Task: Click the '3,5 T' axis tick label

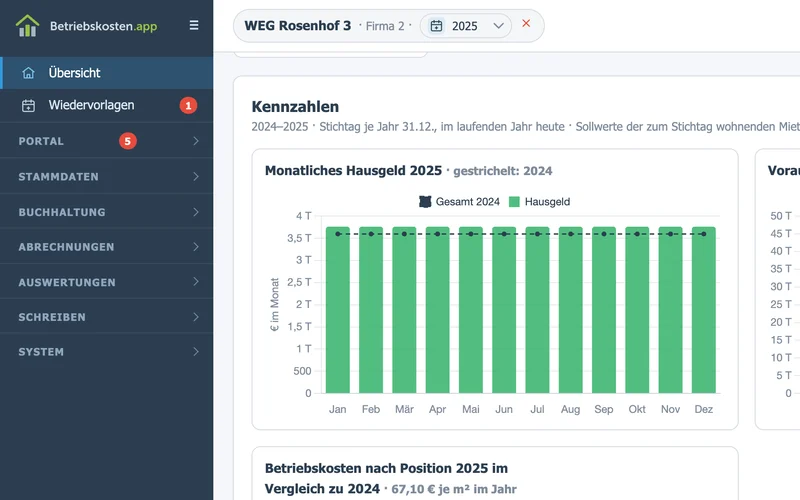Action: 299,238
